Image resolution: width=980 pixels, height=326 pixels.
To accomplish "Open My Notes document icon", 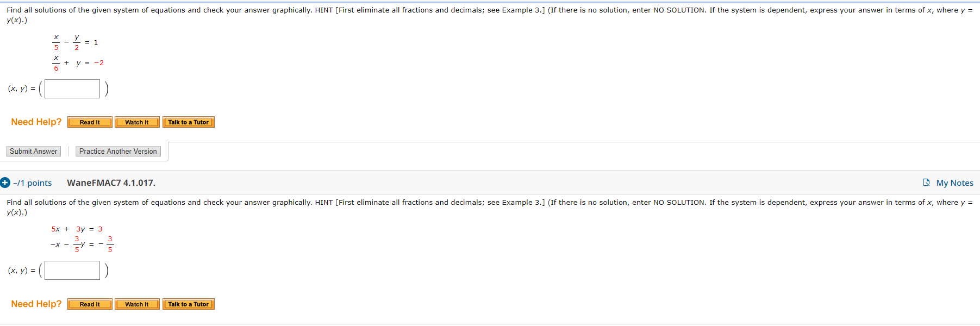I will click(927, 183).
